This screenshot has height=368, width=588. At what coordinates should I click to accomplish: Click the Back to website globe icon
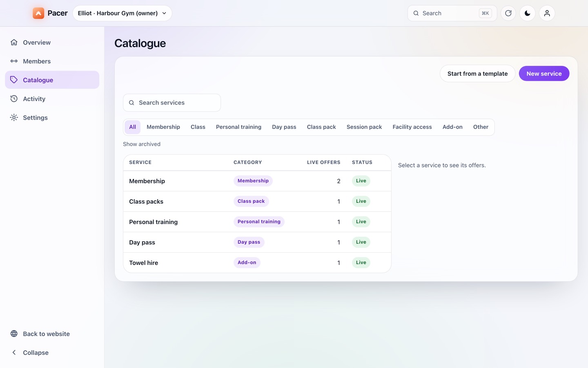(x=14, y=334)
